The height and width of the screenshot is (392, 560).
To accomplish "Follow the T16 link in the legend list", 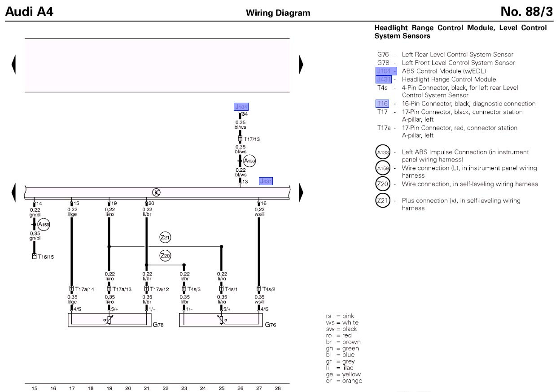I will click(x=382, y=104).
